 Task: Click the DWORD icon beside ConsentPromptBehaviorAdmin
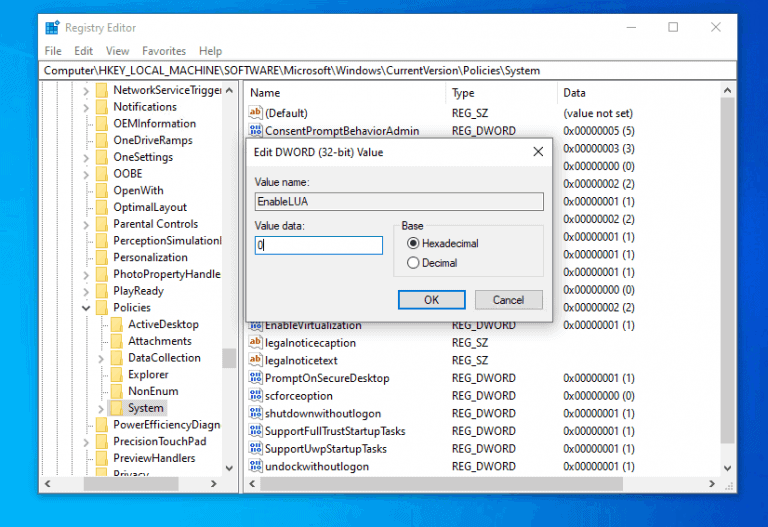[x=255, y=131]
